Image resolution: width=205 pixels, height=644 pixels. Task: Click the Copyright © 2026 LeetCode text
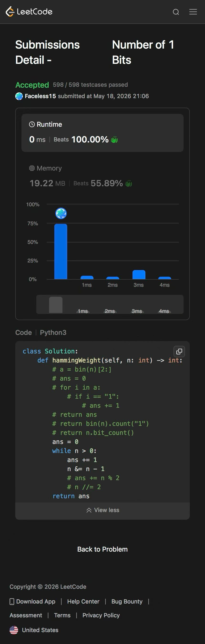[x=48, y=587]
